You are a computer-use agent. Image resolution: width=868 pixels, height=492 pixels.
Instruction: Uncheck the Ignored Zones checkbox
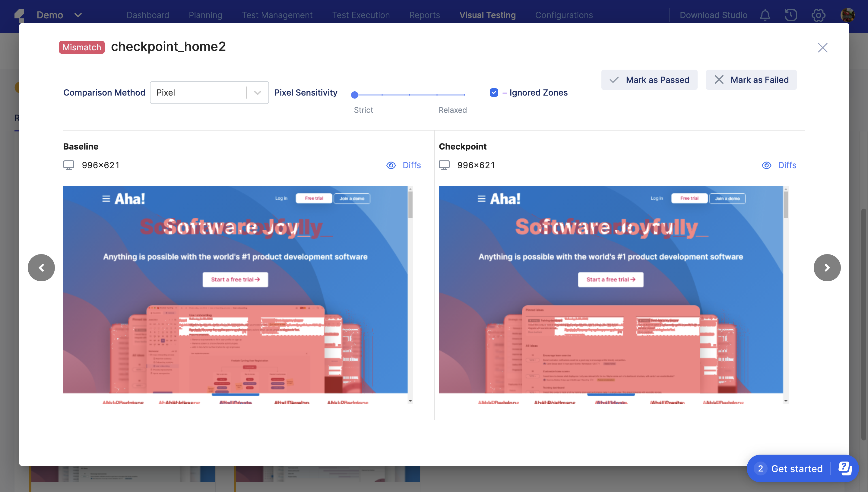494,93
